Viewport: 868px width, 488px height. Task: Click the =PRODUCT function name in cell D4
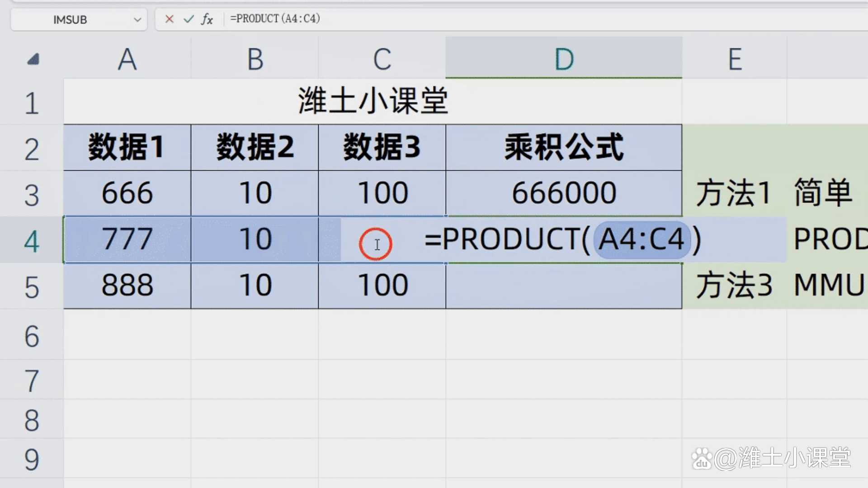pyautogui.click(x=503, y=239)
